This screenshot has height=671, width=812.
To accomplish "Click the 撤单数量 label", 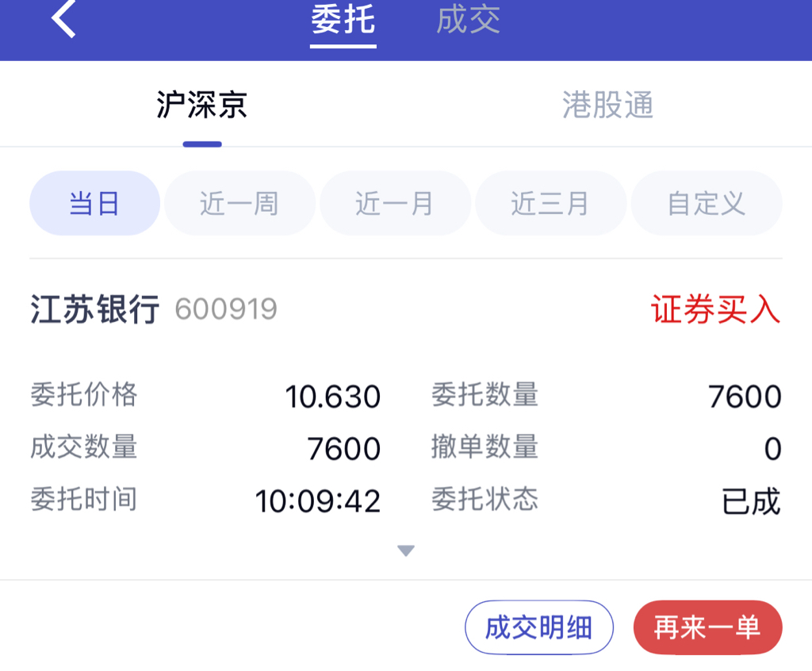I will tap(485, 447).
